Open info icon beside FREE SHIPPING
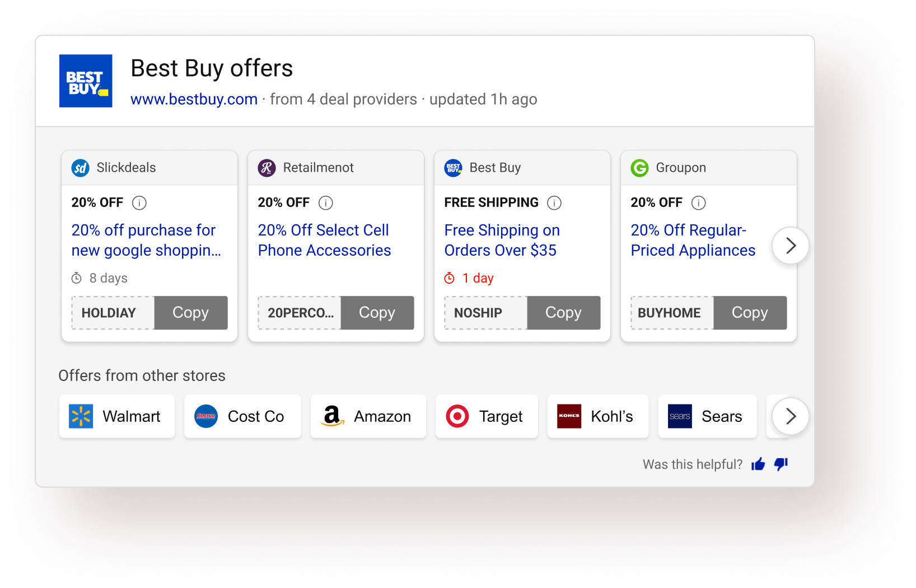Screen dimensions: 916x588 [x=554, y=203]
